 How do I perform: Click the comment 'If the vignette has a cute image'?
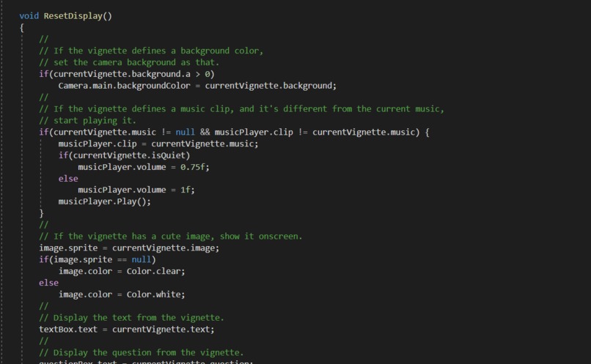click(x=171, y=237)
